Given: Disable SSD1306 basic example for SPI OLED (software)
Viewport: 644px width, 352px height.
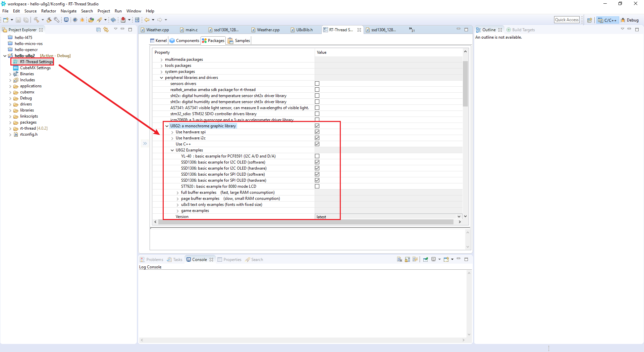Looking at the screenshot, I should click(x=317, y=174).
